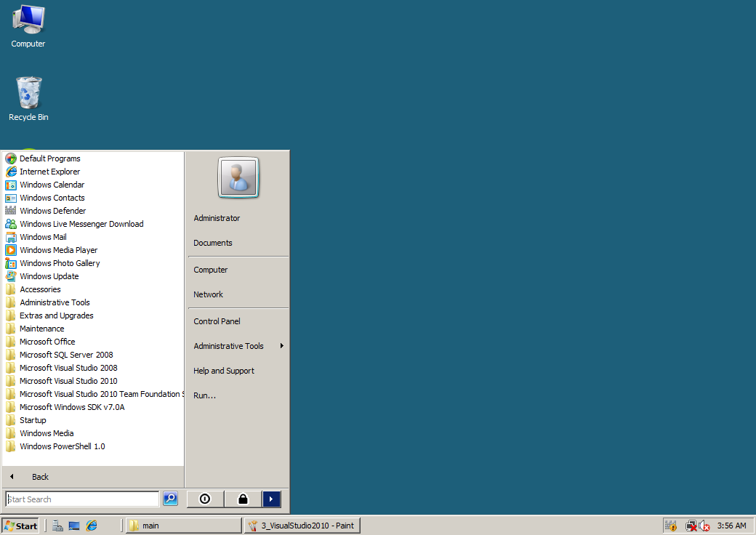The image size is (756, 535).
Task: Click the user account picture
Action: [x=238, y=177]
